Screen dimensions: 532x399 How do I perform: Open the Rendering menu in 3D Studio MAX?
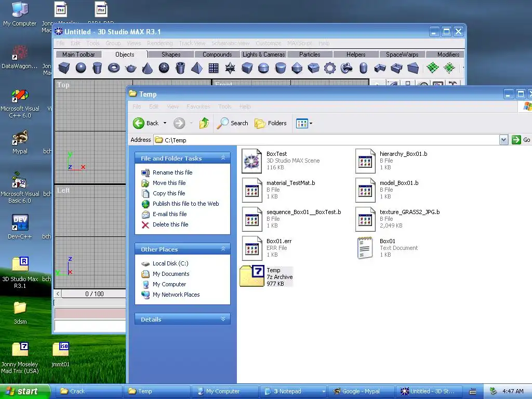(x=160, y=43)
